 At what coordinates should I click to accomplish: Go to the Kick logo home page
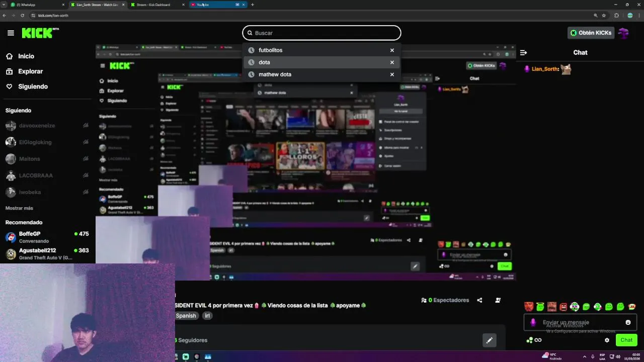40,33
